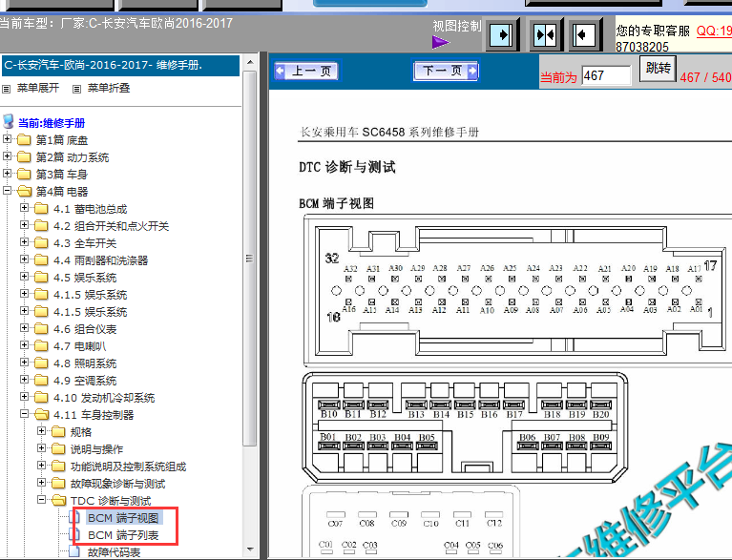Click the tree panel scroll-up arrow
The height and width of the screenshot is (560, 732).
pyautogui.click(x=250, y=62)
